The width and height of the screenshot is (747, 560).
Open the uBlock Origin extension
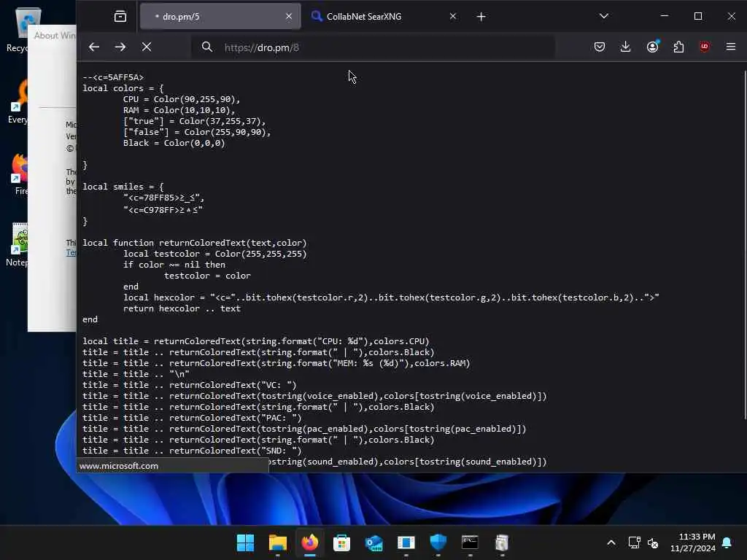(705, 47)
